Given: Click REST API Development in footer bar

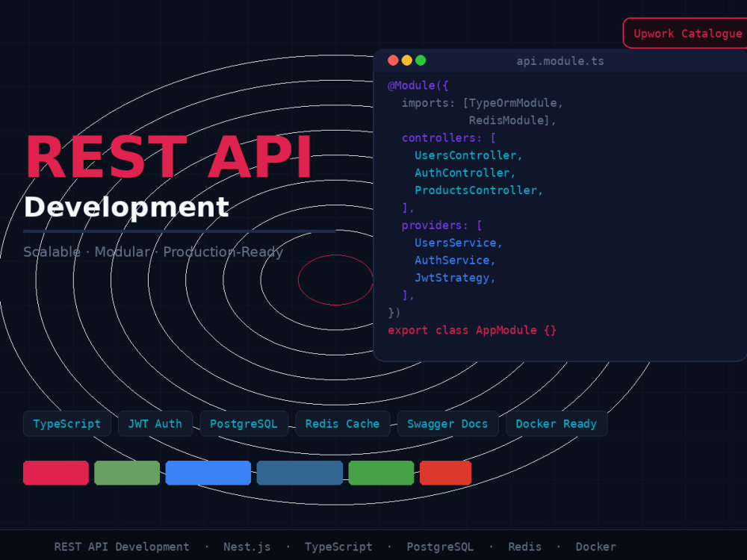Looking at the screenshot, I should pos(122,547).
